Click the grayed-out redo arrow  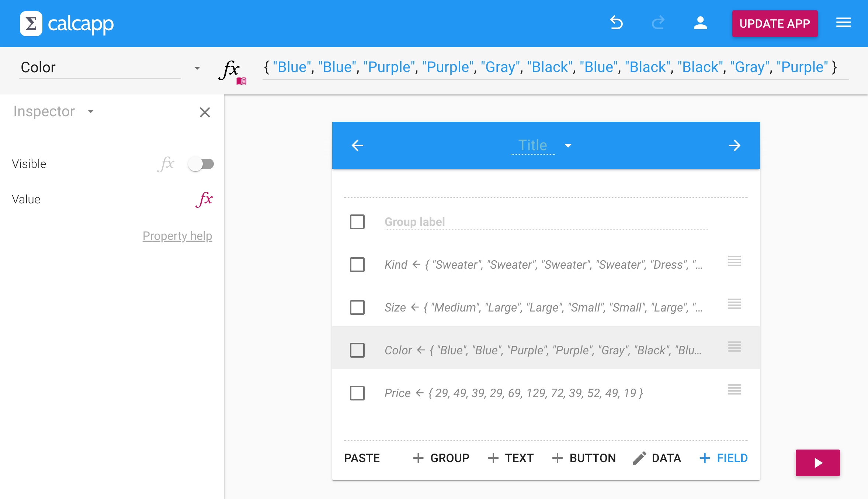(x=658, y=23)
